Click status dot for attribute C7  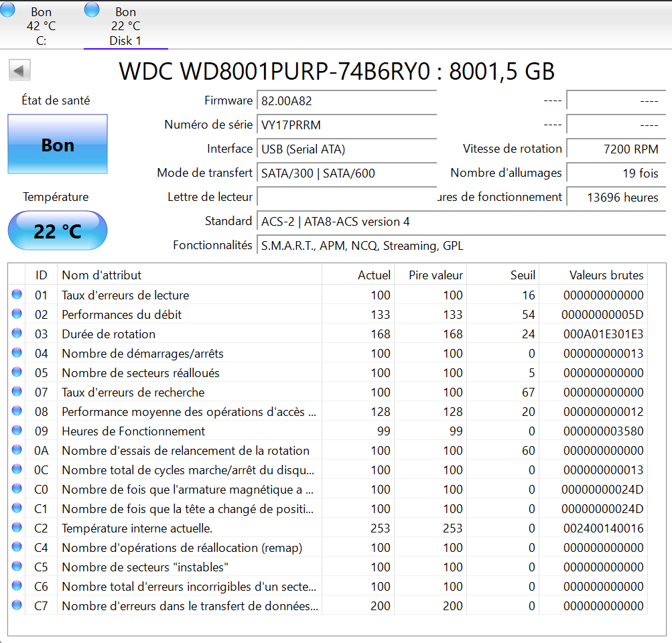(x=17, y=605)
